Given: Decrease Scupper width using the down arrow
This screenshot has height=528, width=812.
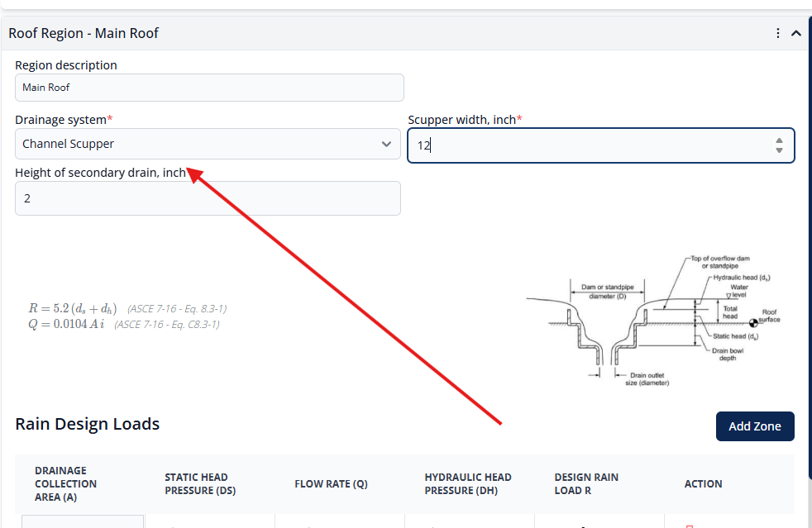Looking at the screenshot, I should (779, 150).
